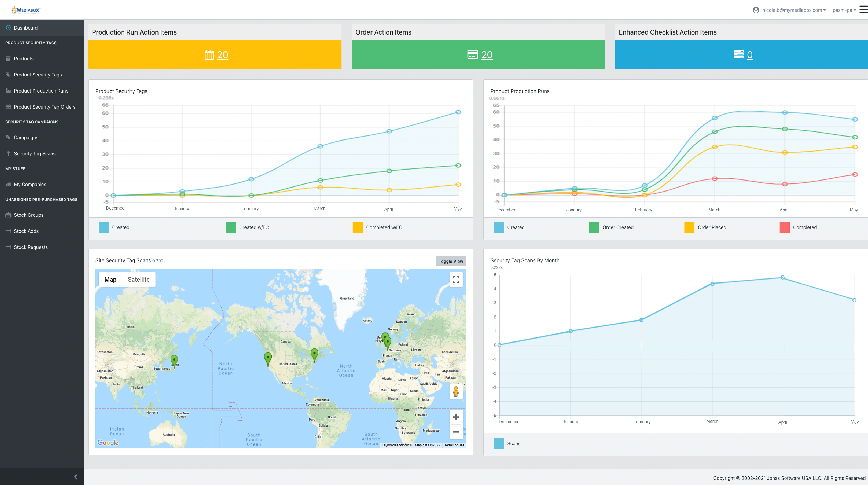Click the Product Production Runs chart icon
The image size is (868, 485).
[8, 91]
